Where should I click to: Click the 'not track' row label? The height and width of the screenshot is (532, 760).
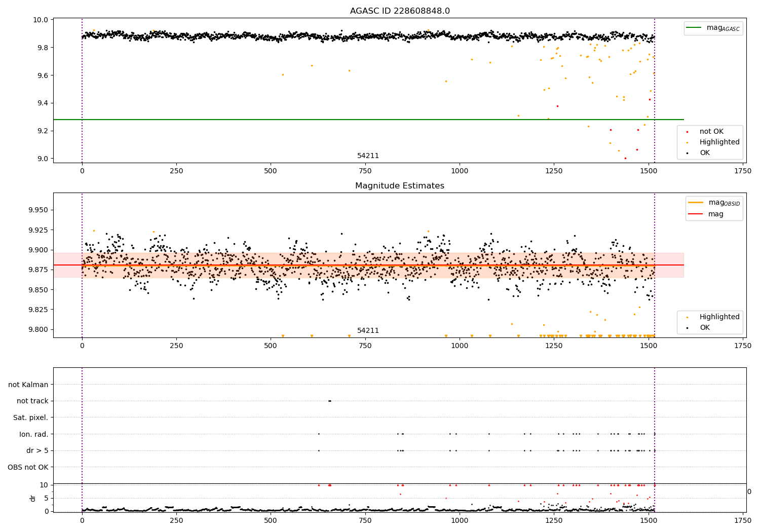tap(32, 401)
